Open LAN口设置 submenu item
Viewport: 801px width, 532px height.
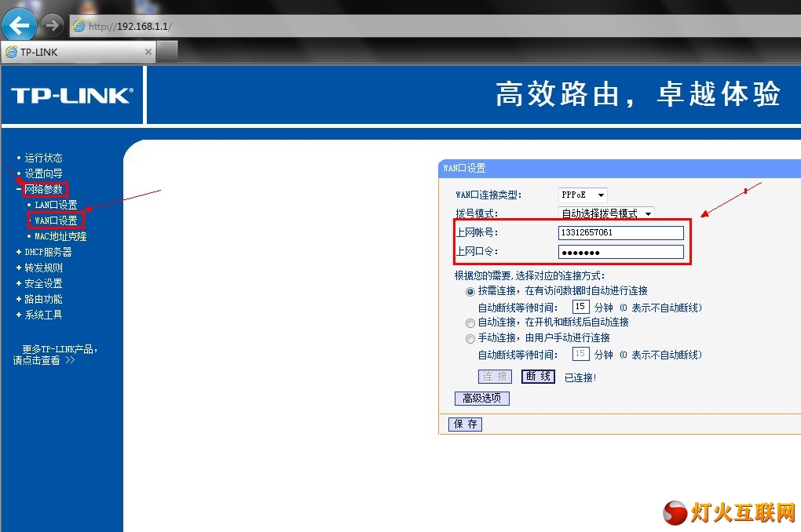click(56, 205)
